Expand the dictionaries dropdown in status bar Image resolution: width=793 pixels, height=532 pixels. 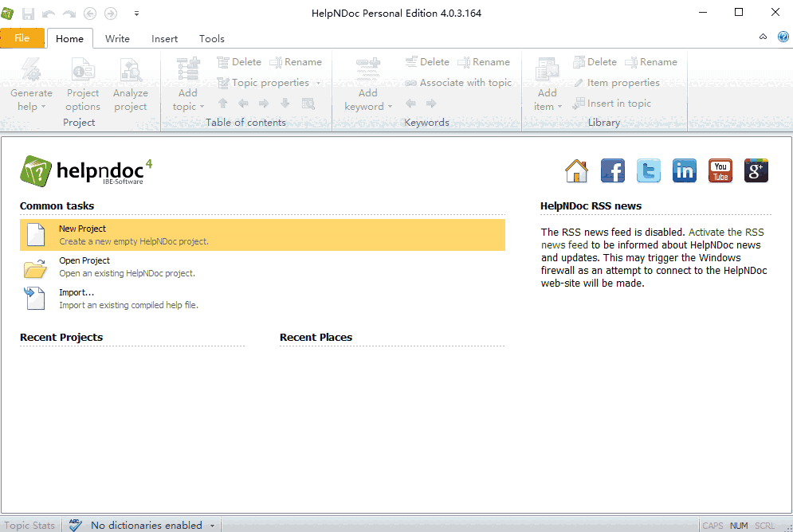(212, 526)
